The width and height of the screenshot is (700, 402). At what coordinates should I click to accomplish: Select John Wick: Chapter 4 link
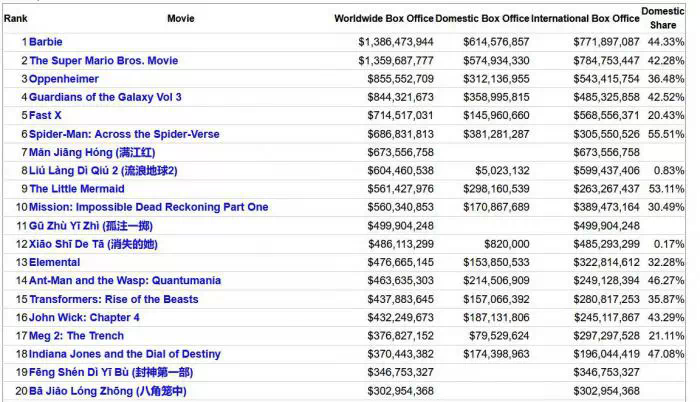pos(84,317)
